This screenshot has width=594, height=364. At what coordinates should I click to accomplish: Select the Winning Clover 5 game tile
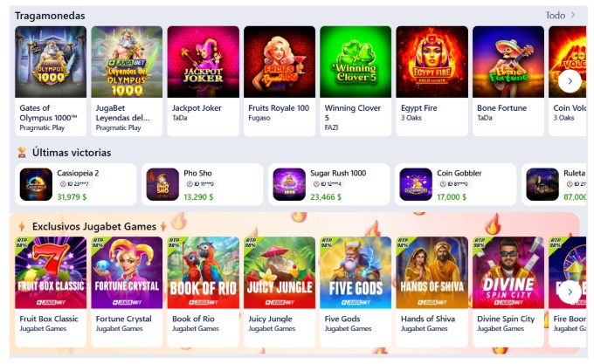(356, 80)
